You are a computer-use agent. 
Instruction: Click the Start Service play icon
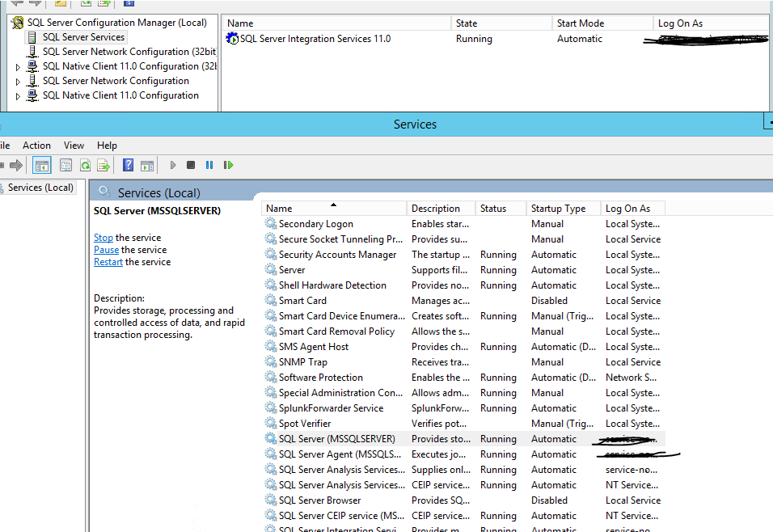point(173,165)
